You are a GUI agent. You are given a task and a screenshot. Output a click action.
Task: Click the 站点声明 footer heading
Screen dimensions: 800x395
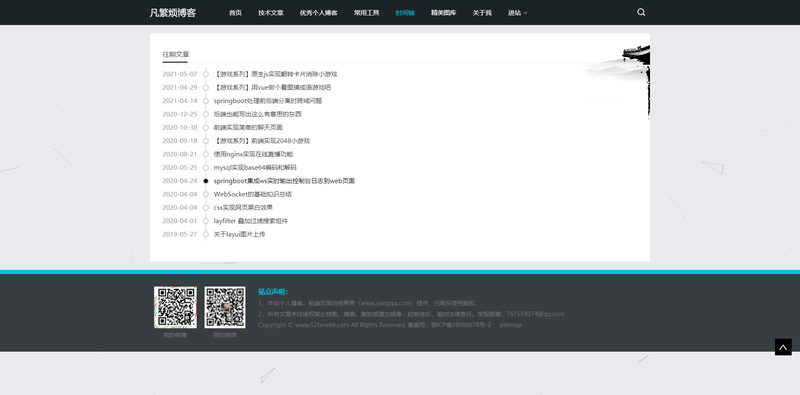(273, 291)
